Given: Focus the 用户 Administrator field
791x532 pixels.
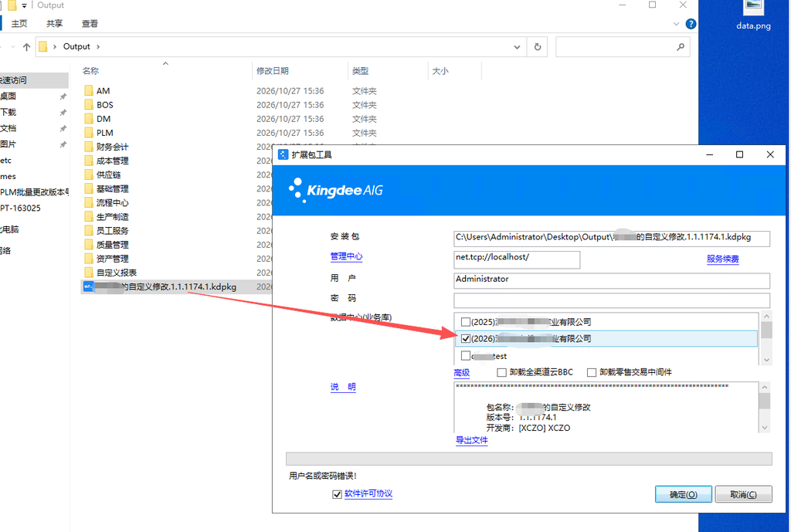Looking at the screenshot, I should point(612,281).
